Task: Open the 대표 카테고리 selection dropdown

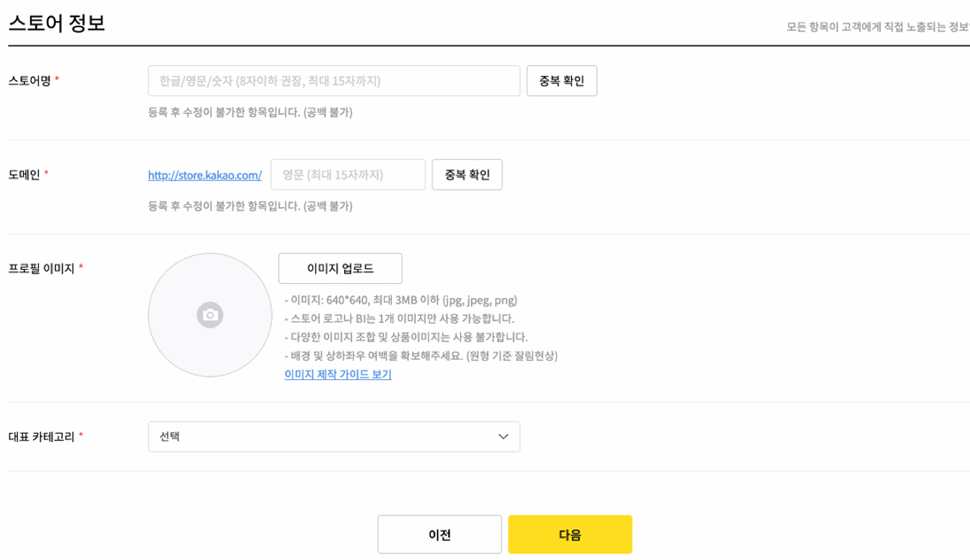Action: coord(334,437)
